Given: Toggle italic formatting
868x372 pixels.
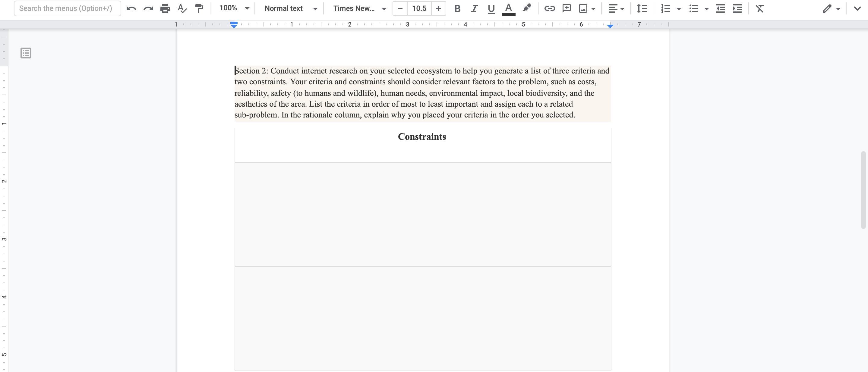Looking at the screenshot, I should tap(474, 8).
